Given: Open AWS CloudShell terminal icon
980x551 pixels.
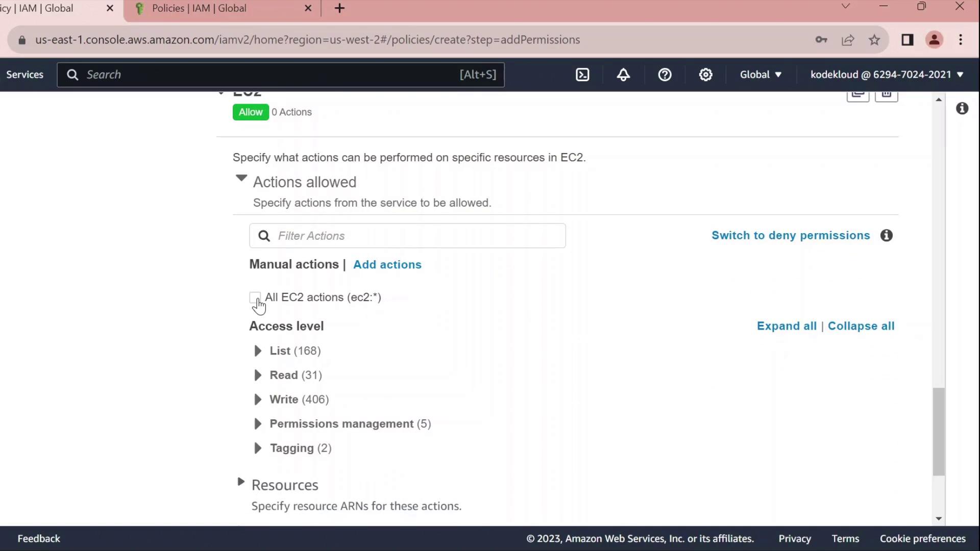Looking at the screenshot, I should tap(582, 74).
